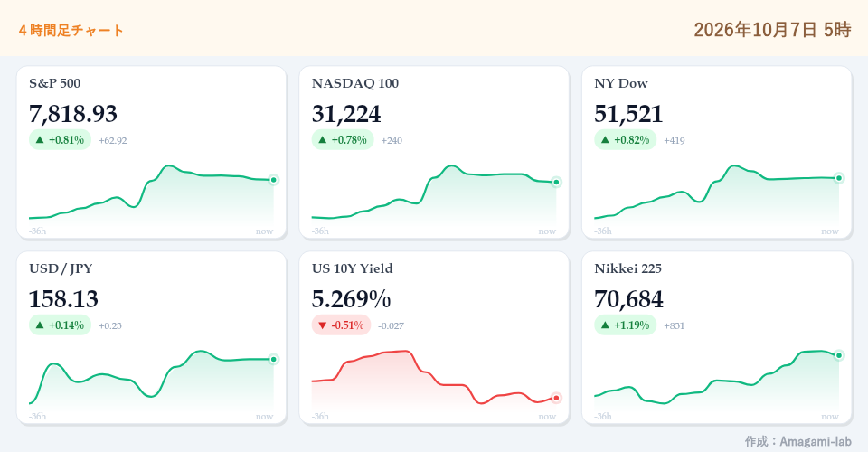Click the NASDAQ 100 card title
Image resolution: width=868 pixels, height=452 pixels.
354,83
